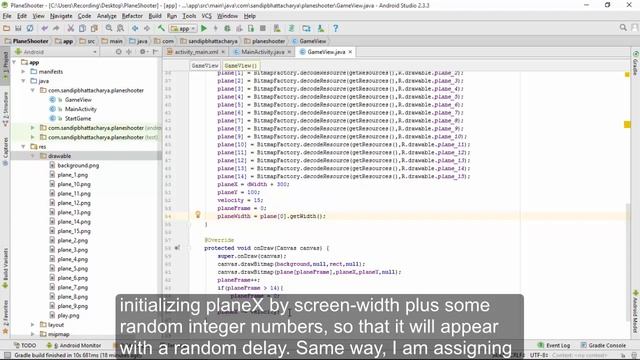Screen dimensions: 640x360
Task: Click the GameView() method breadcrumb
Action: pos(241,66)
